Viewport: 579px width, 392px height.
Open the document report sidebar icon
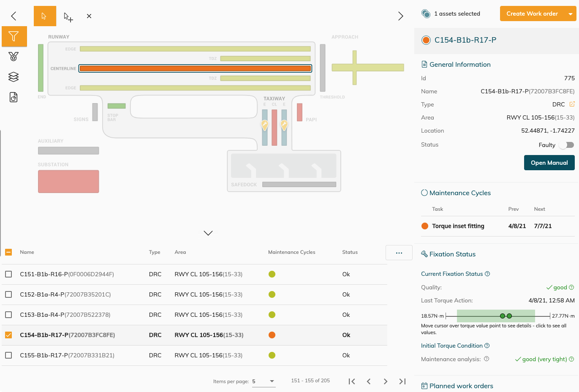pos(14,98)
